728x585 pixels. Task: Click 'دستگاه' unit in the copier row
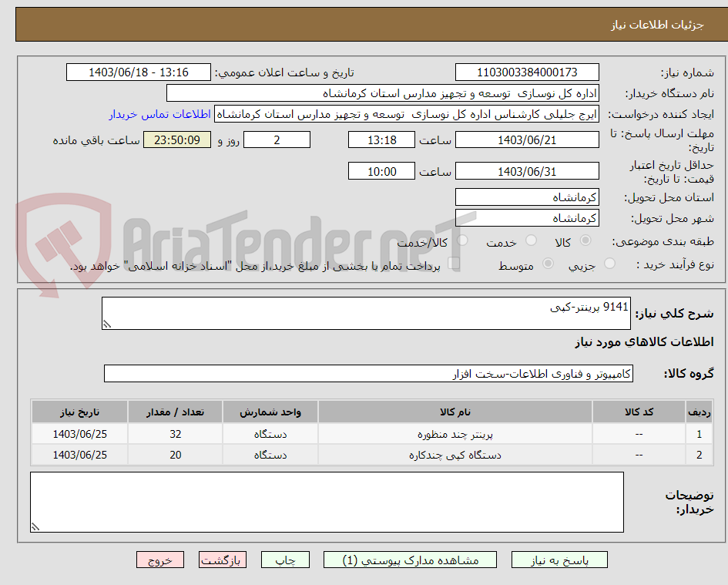[270, 456]
